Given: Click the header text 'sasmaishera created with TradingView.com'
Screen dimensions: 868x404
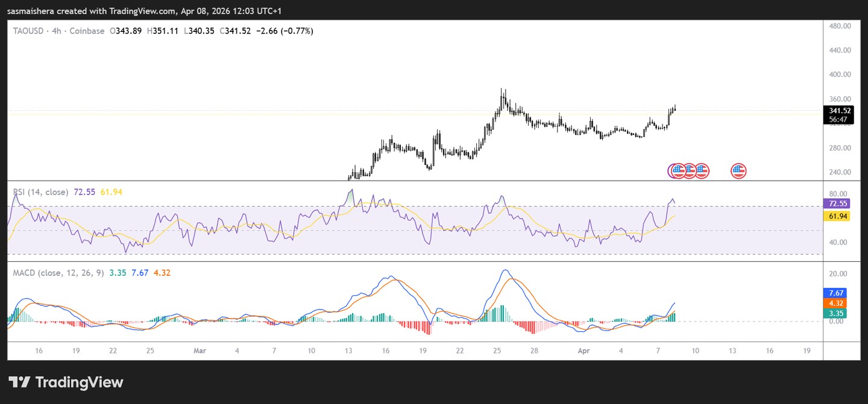Looking at the screenshot, I should [x=93, y=11].
